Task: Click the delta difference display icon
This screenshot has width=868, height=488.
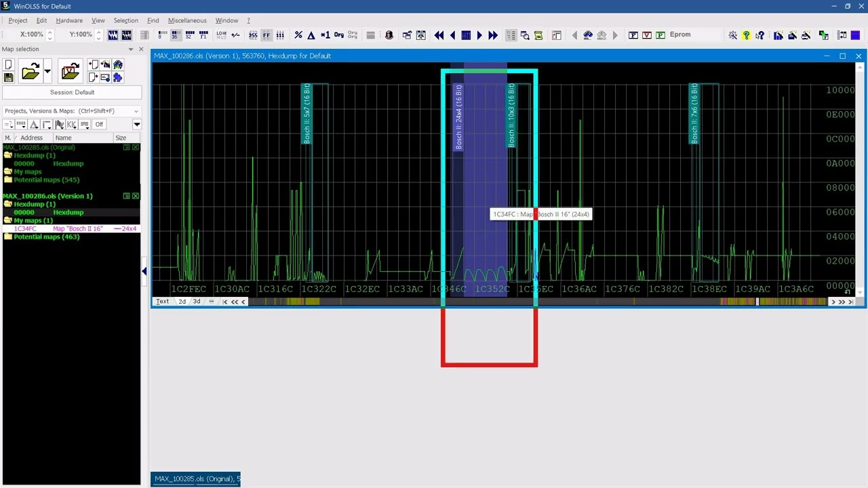Action: pos(311,35)
